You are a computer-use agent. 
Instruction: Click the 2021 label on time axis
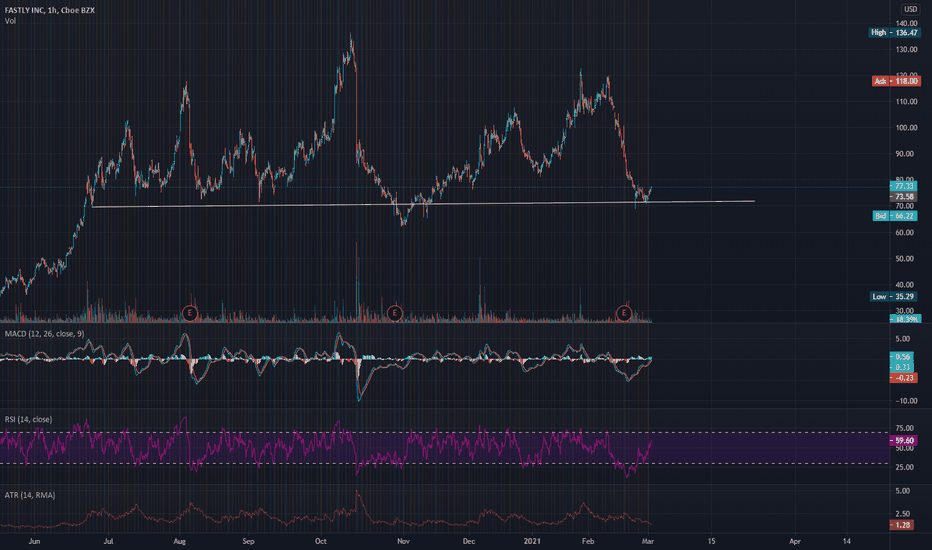click(532, 542)
